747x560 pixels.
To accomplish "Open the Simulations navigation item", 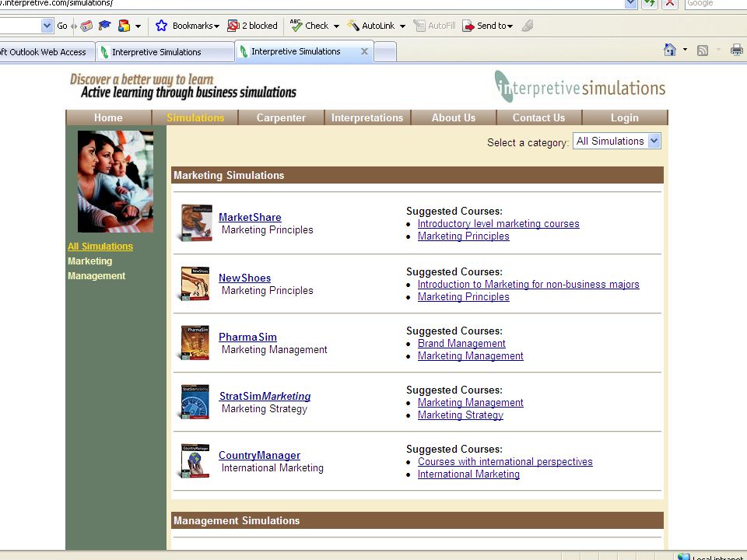I will pos(195,117).
